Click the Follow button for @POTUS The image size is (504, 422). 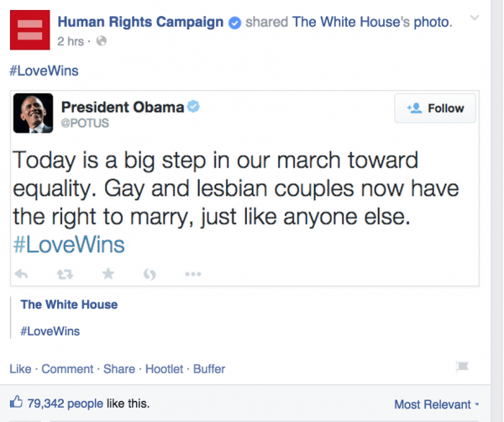435,108
